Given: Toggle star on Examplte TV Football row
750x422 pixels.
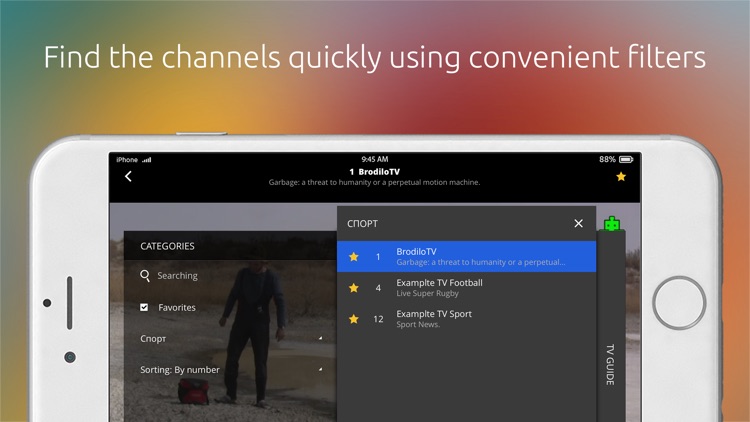Looking at the screenshot, I should [353, 288].
